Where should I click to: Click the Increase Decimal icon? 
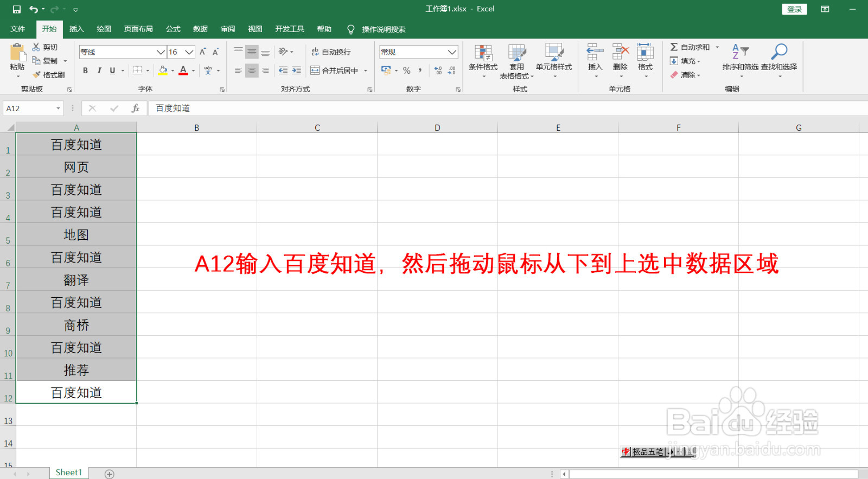[438, 71]
